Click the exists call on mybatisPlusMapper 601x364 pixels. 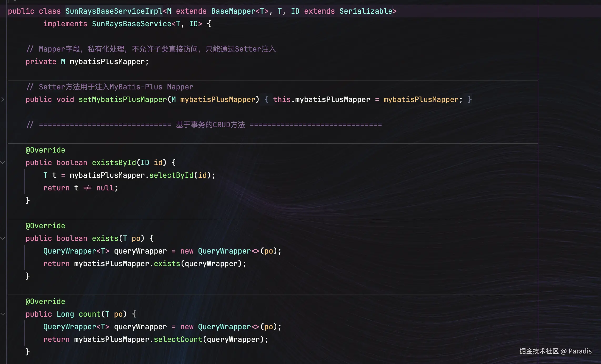click(167, 264)
